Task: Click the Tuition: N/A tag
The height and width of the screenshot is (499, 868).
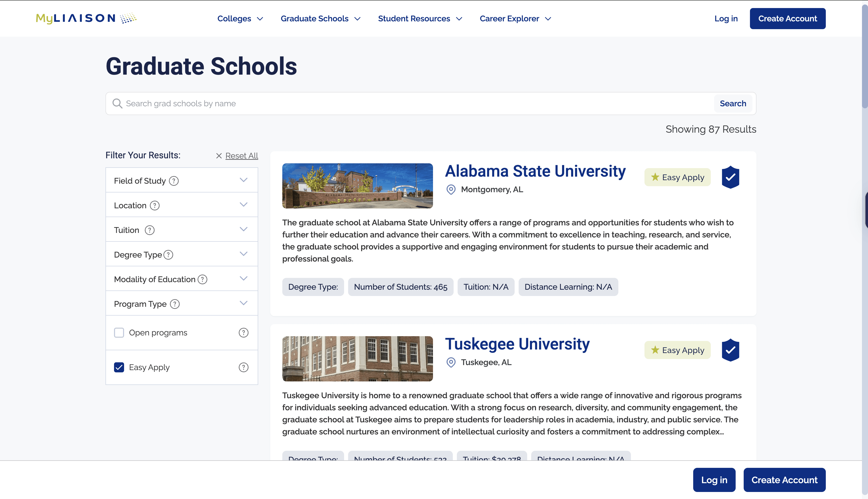Action: click(x=486, y=287)
